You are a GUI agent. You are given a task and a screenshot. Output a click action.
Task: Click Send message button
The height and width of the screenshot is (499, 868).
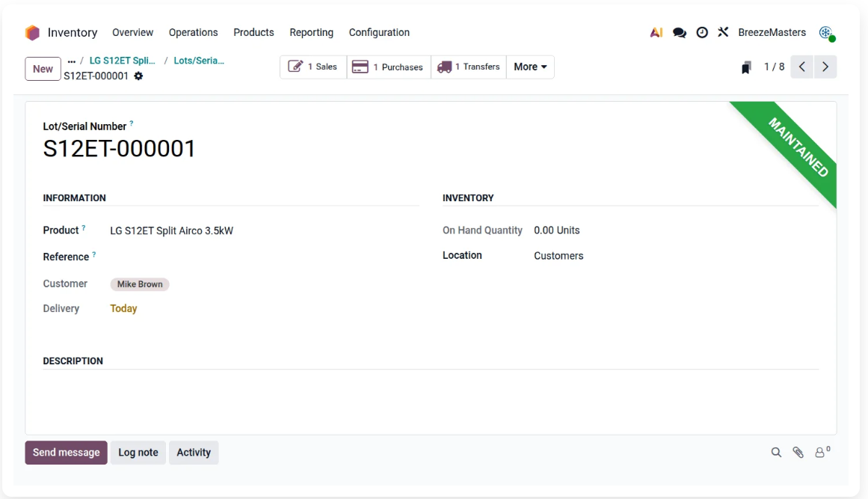pos(66,453)
